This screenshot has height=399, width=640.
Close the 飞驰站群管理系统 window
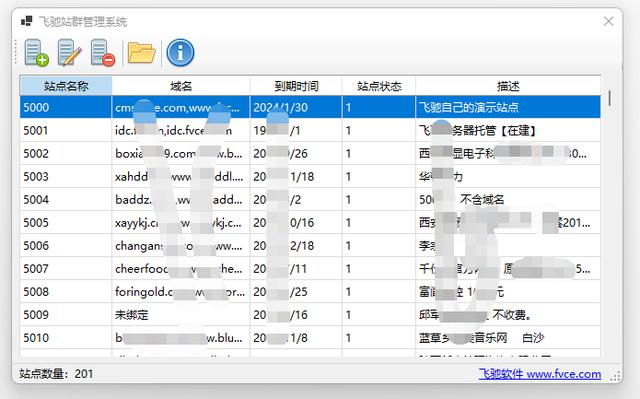608,21
